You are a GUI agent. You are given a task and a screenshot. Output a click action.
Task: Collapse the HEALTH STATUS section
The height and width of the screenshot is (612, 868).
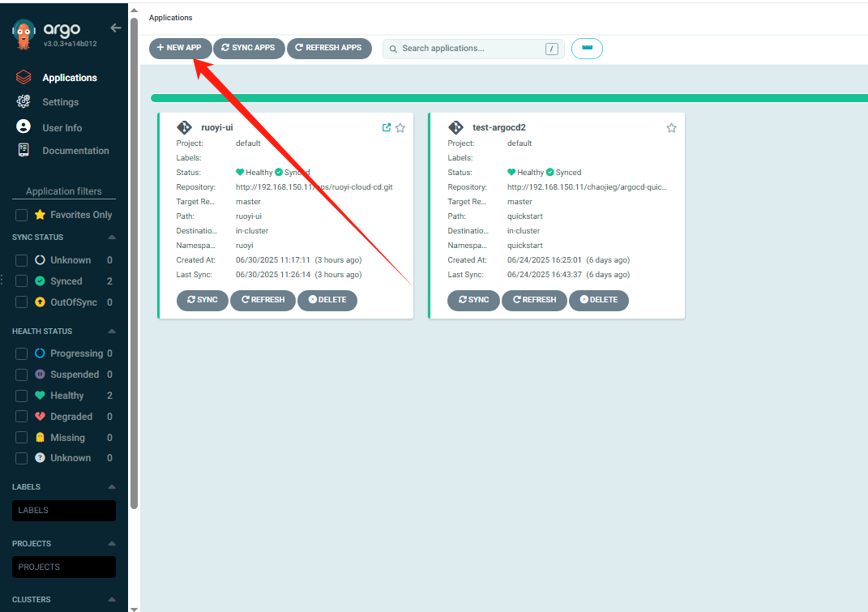coord(112,332)
